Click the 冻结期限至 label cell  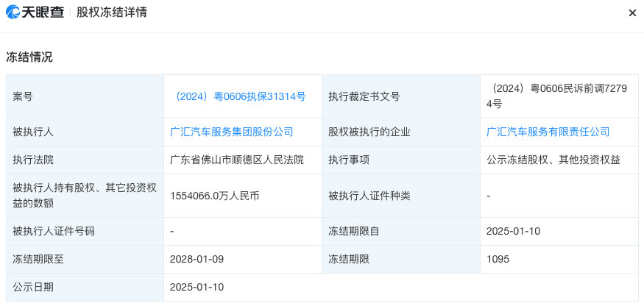click(x=85, y=259)
